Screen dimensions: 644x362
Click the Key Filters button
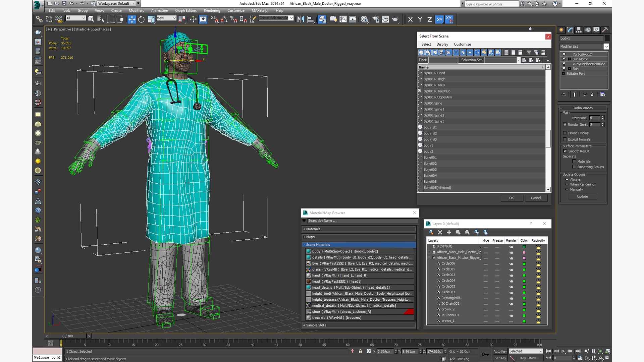530,358
